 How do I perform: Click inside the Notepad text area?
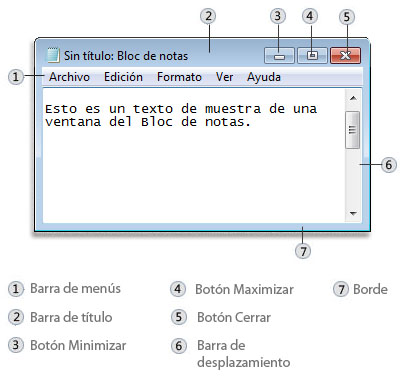[194, 155]
